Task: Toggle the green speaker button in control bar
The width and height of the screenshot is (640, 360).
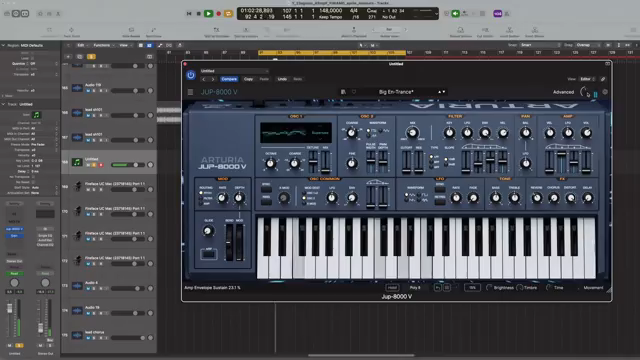Action: point(455,13)
